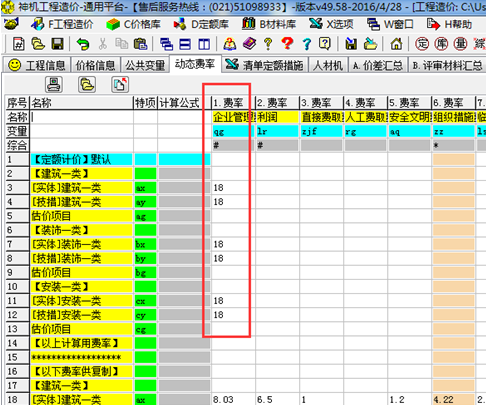Click the 18 rate value in row 4
The height and width of the screenshot is (405, 486).
click(x=219, y=202)
